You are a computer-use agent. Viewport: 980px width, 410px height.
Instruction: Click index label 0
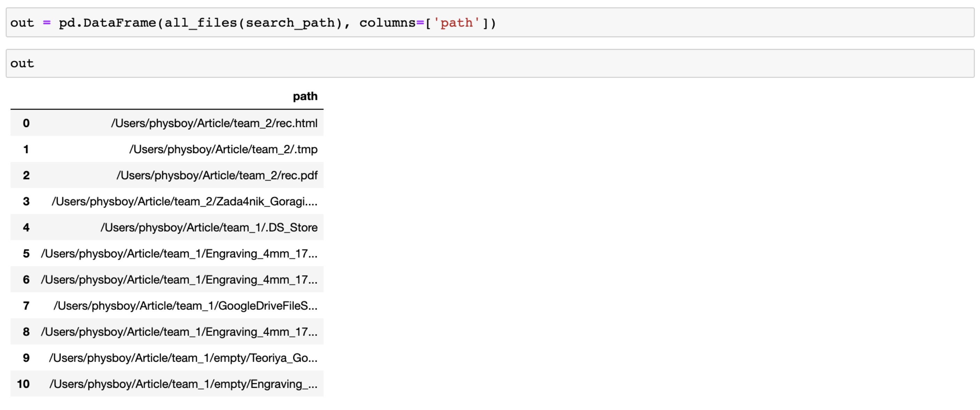(x=26, y=123)
